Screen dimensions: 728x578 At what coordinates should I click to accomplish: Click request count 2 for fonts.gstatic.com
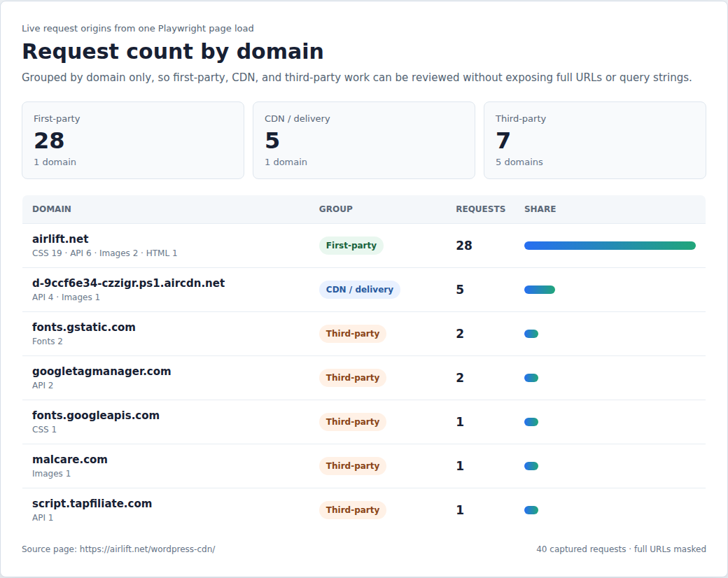[460, 334]
